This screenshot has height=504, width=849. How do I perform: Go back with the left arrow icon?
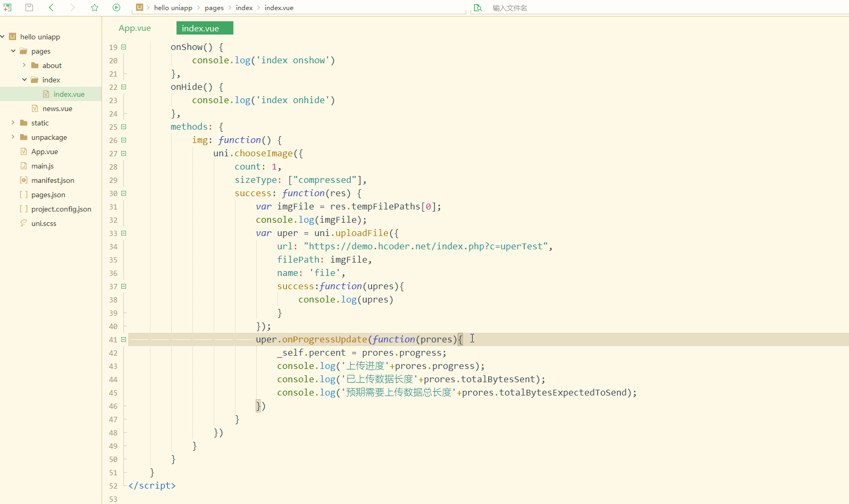click(x=51, y=7)
